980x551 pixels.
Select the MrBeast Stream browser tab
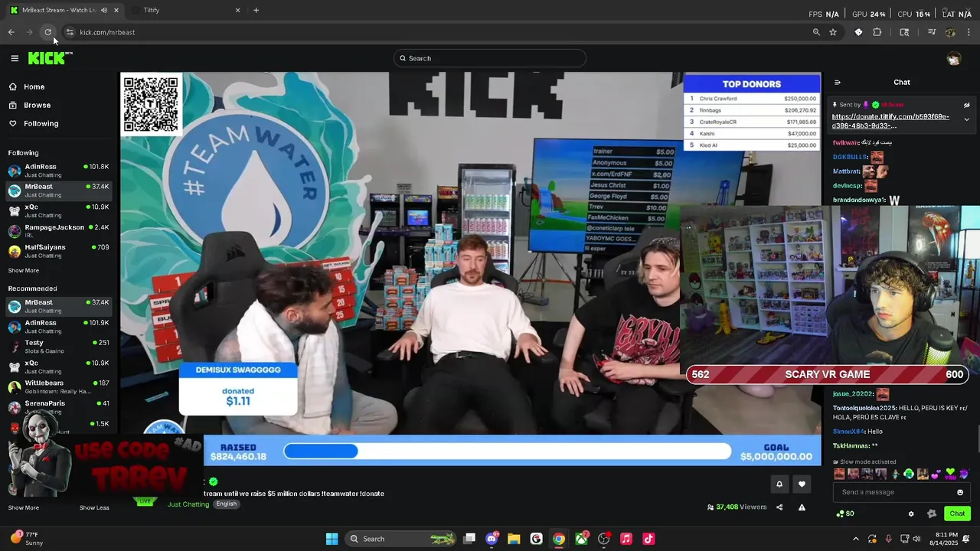pyautogui.click(x=65, y=10)
